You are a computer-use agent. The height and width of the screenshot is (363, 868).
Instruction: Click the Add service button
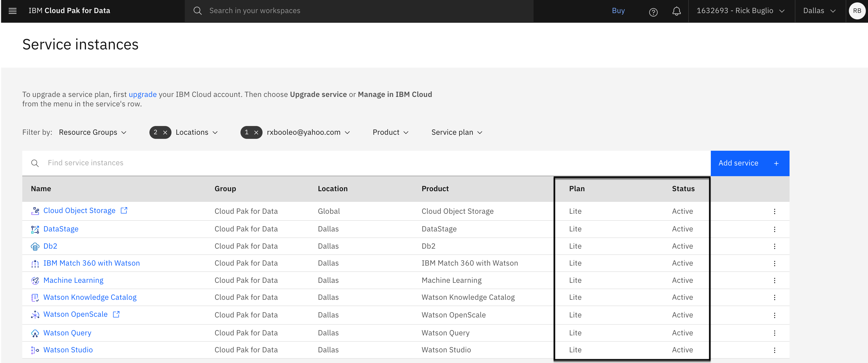tap(749, 163)
